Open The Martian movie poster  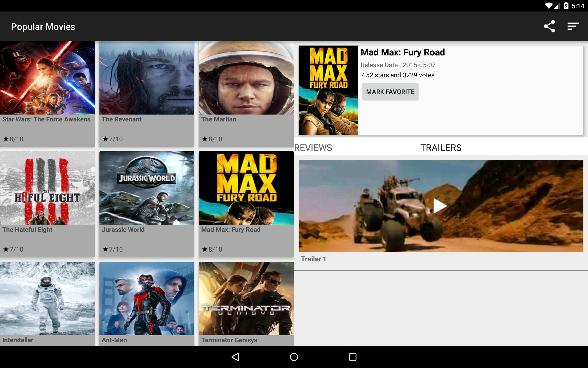[x=246, y=78]
